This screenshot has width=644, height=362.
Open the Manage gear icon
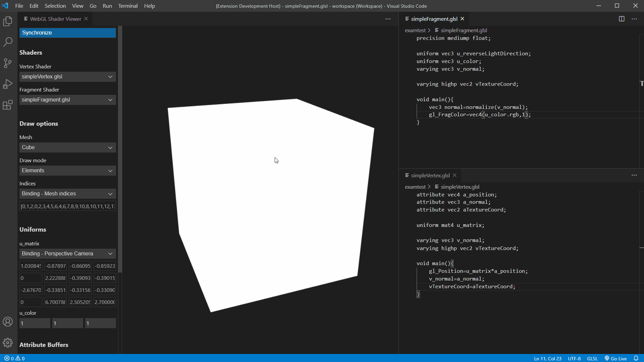point(8,343)
